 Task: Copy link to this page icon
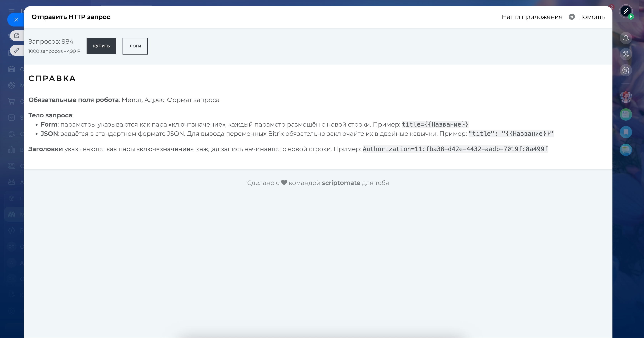(17, 51)
